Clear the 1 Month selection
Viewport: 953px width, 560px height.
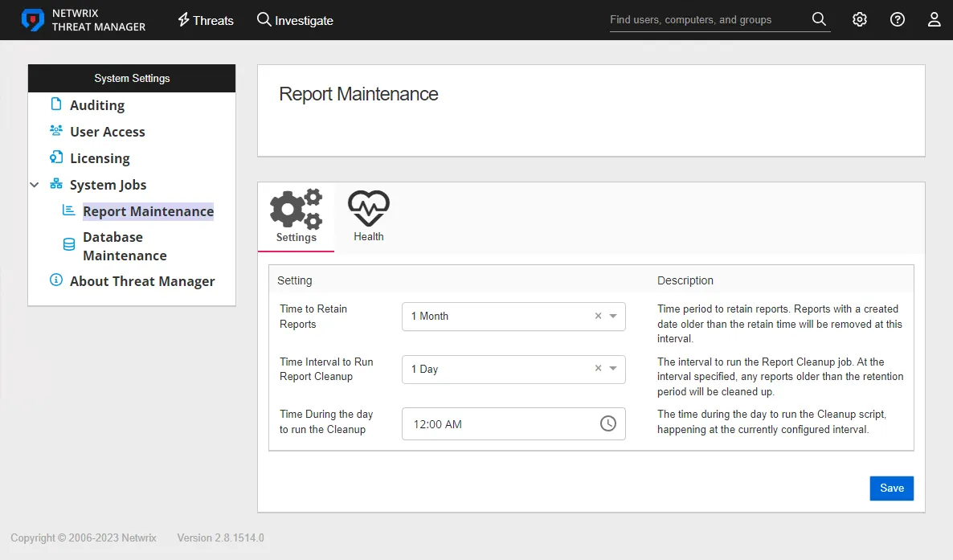pyautogui.click(x=598, y=317)
